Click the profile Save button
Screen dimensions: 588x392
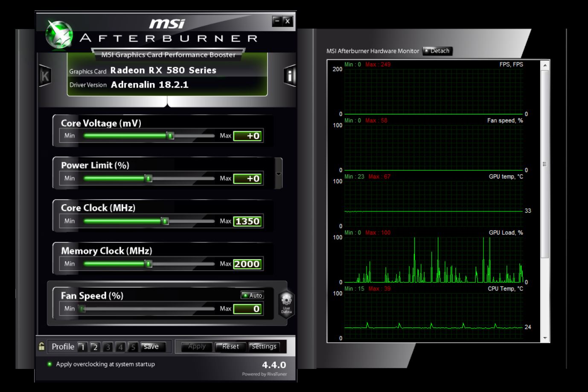coord(153,347)
